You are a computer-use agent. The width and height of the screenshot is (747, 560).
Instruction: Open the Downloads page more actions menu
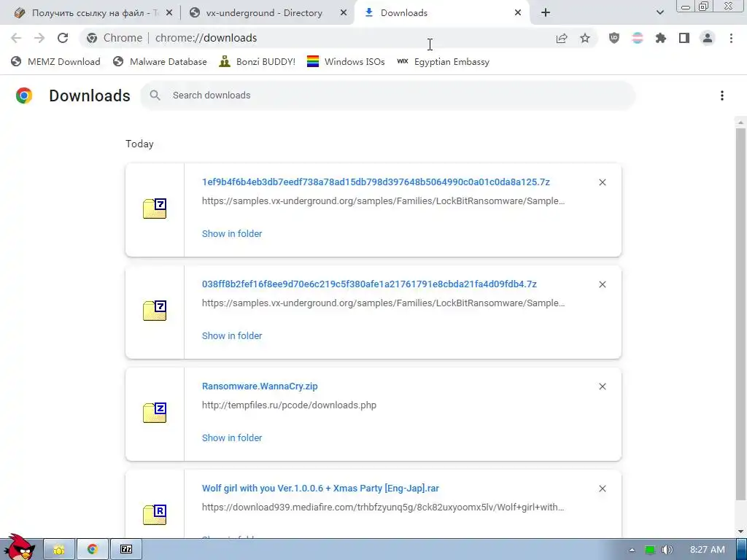[722, 96]
